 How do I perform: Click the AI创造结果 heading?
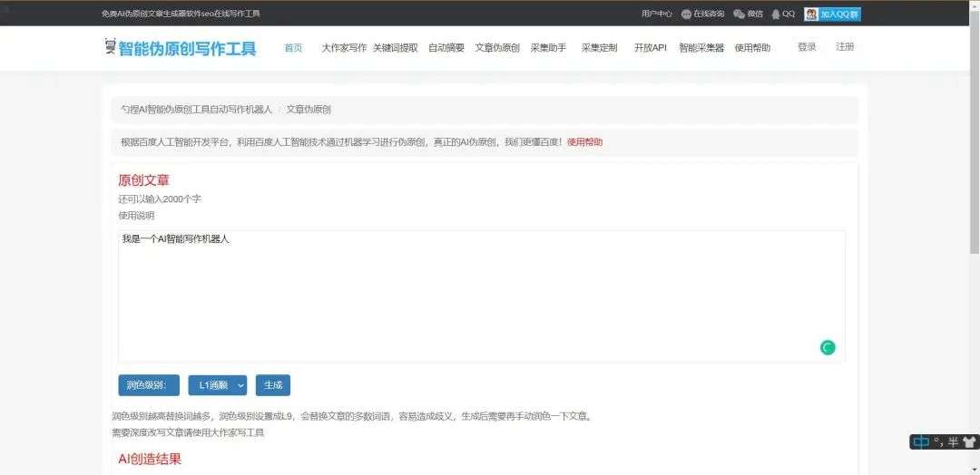click(x=150, y=460)
